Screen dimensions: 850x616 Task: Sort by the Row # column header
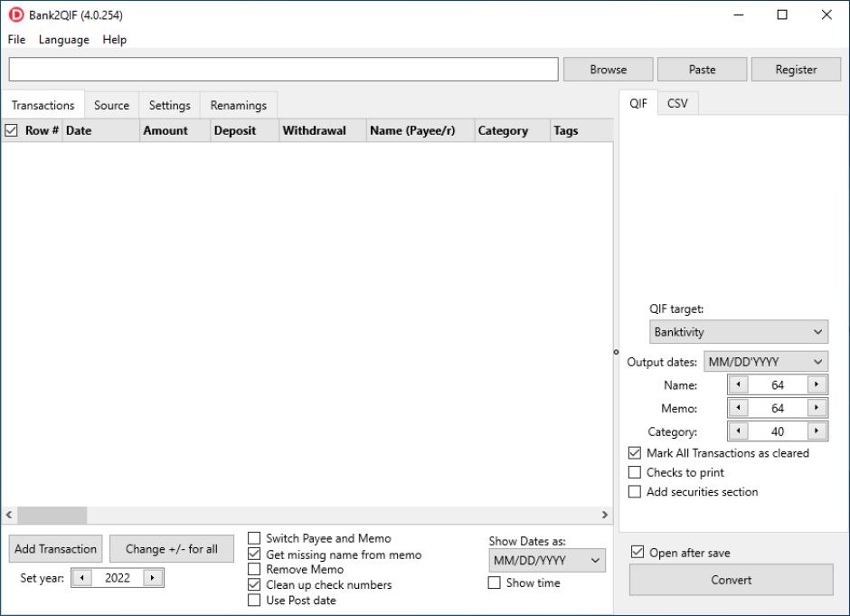click(42, 130)
